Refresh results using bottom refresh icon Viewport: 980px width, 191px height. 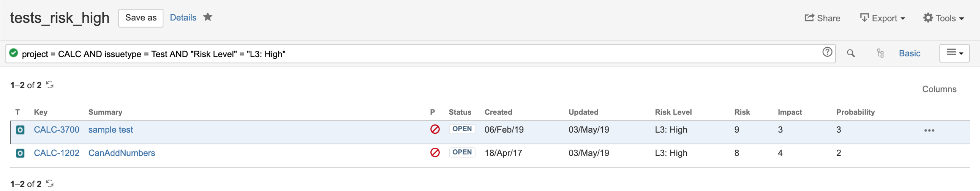pyautogui.click(x=50, y=183)
